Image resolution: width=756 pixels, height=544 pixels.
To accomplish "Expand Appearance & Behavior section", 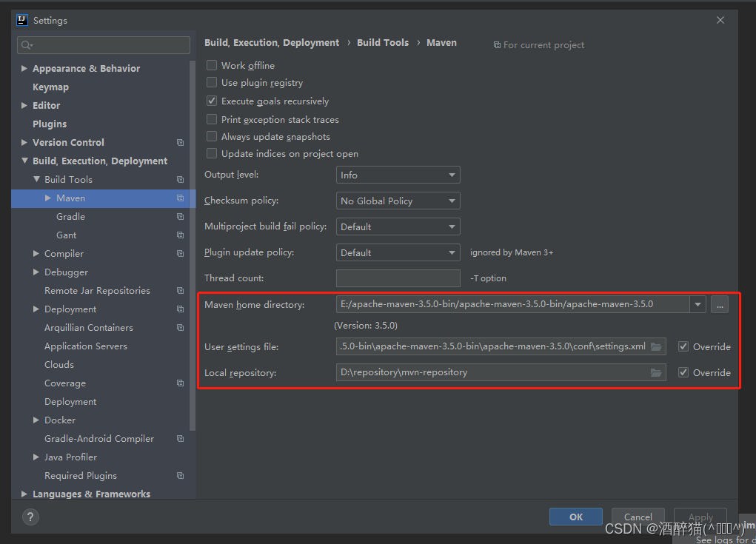I will [x=24, y=68].
